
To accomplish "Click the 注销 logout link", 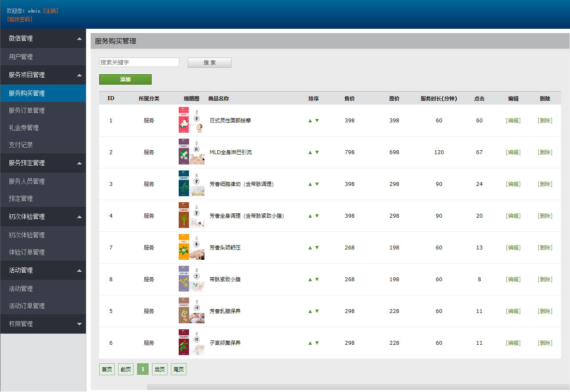I will point(50,11).
